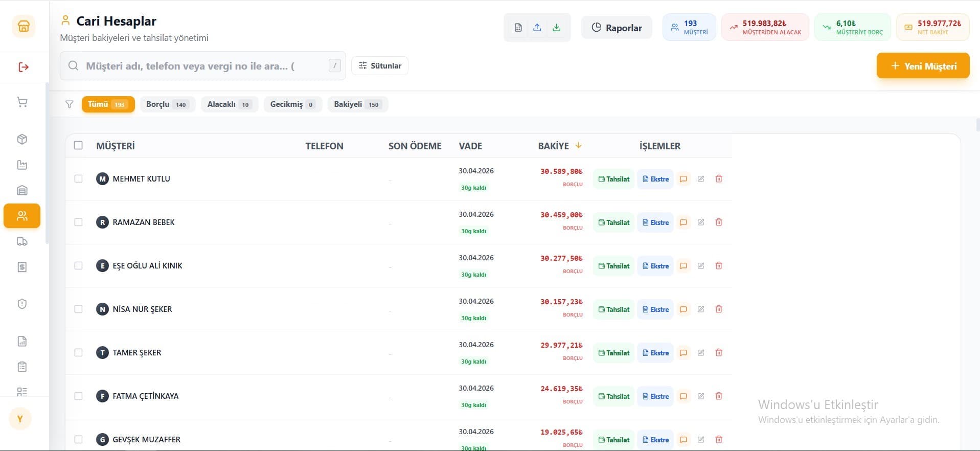This screenshot has height=451, width=980.
Task: Open the delivery truck sidebar icon
Action: click(x=22, y=241)
